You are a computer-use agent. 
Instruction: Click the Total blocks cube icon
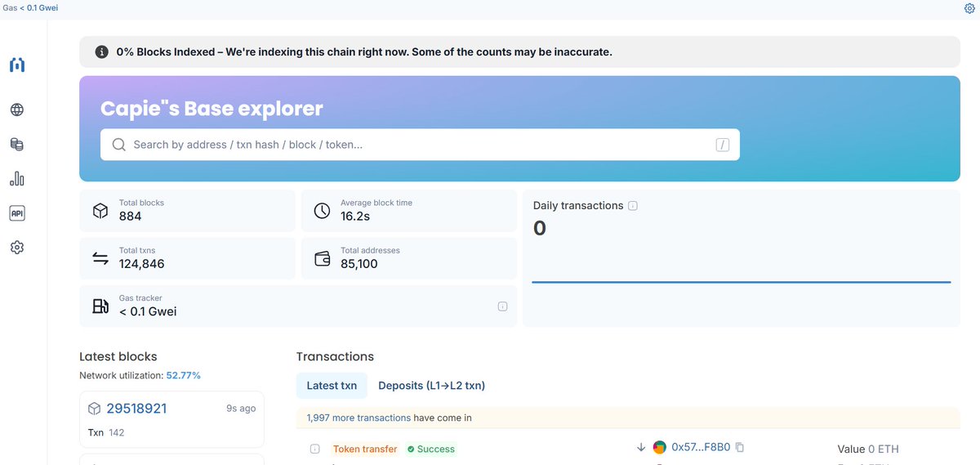[100, 211]
